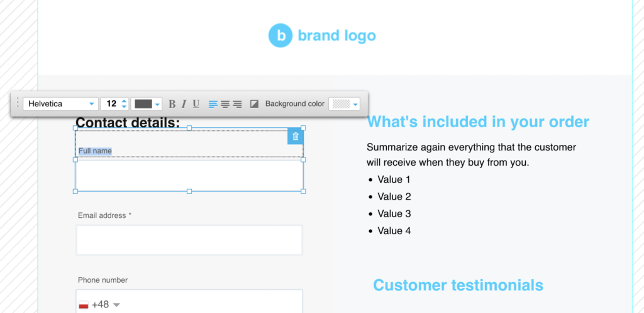Select the Contact details heading

[x=128, y=123]
